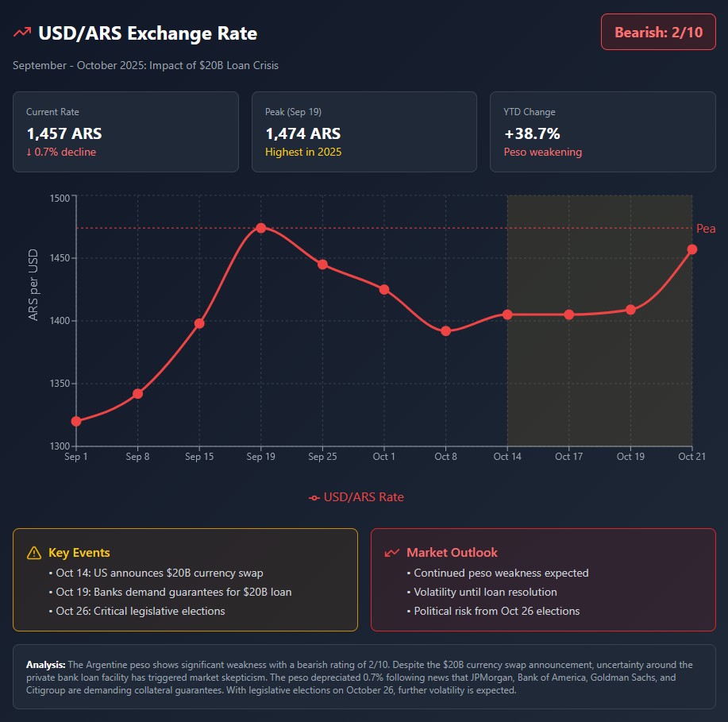The width and height of the screenshot is (728, 722).
Task: Click the Oct 21 data point on the chart
Action: click(x=691, y=249)
